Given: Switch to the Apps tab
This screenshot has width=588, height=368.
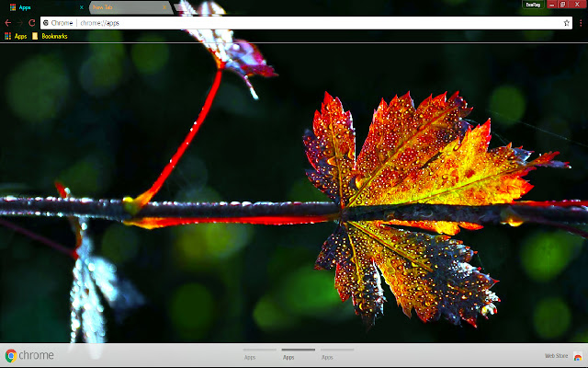Looking at the screenshot, I should pos(45,7).
